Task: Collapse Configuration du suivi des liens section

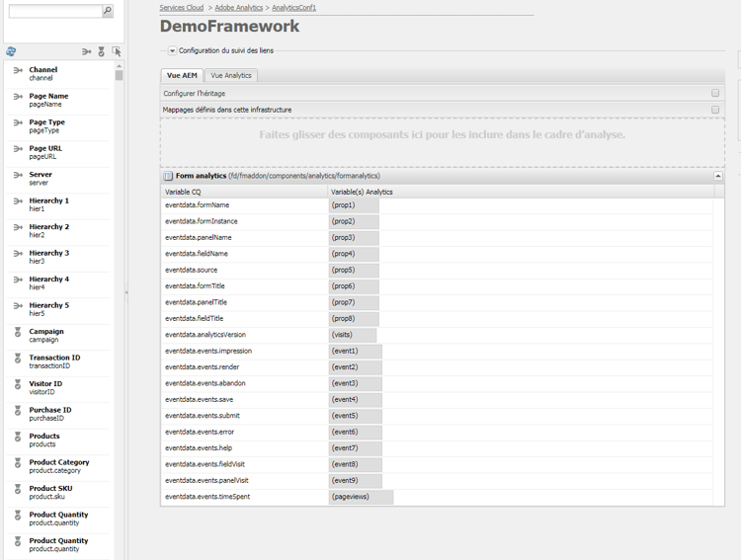Action: point(173,50)
